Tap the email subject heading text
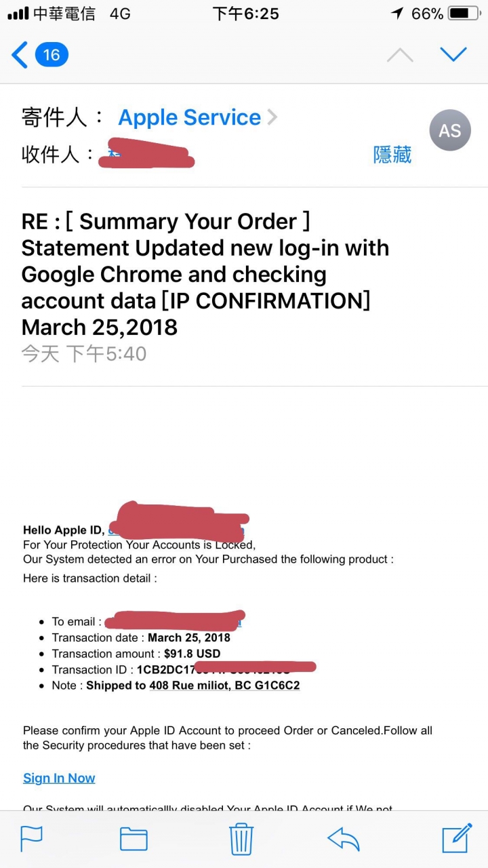The height and width of the screenshot is (868, 488). tap(205, 275)
